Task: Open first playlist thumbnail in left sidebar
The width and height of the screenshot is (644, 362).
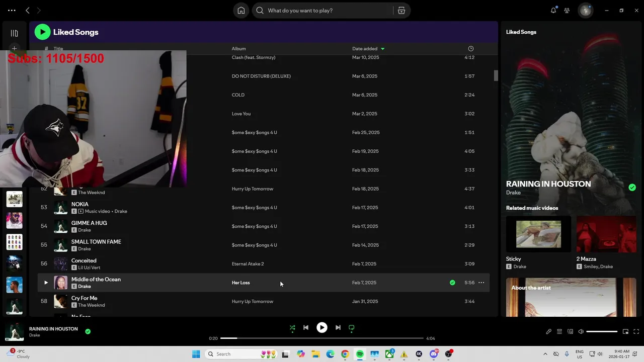Action: click(x=14, y=199)
